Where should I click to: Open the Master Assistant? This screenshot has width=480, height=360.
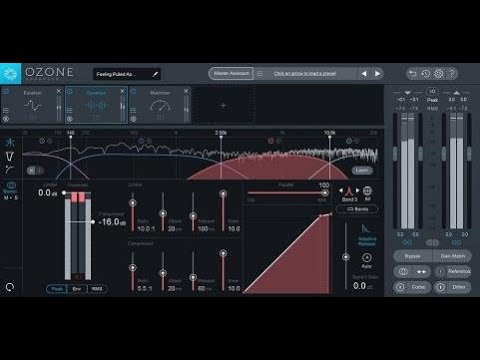[x=231, y=74]
